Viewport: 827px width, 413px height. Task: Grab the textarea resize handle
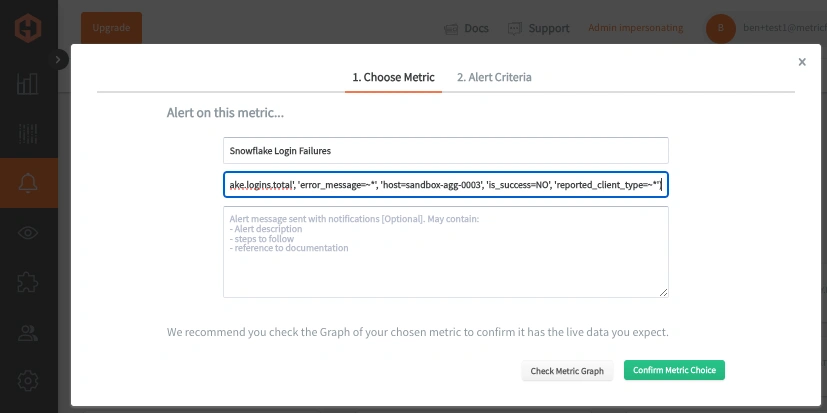(663, 292)
